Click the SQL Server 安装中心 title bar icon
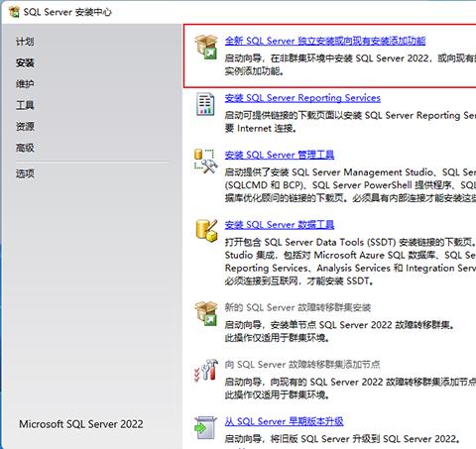The width and height of the screenshot is (476, 449). (14, 12)
